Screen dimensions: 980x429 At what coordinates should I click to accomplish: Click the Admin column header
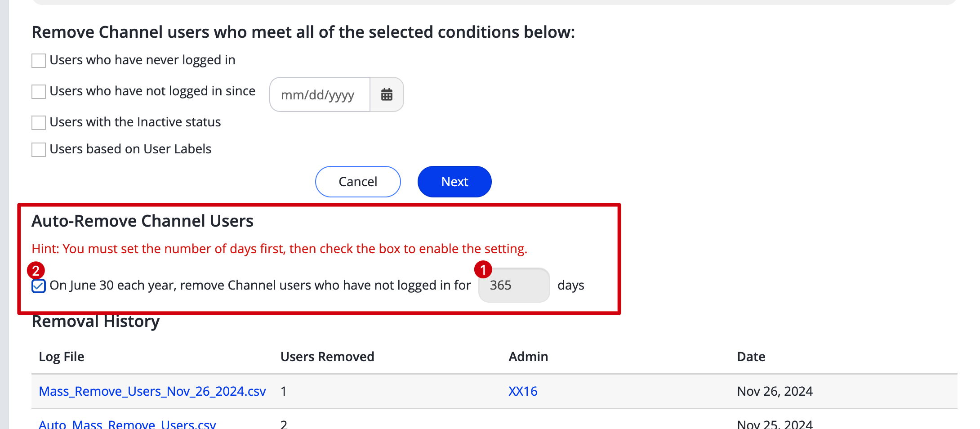coord(528,357)
